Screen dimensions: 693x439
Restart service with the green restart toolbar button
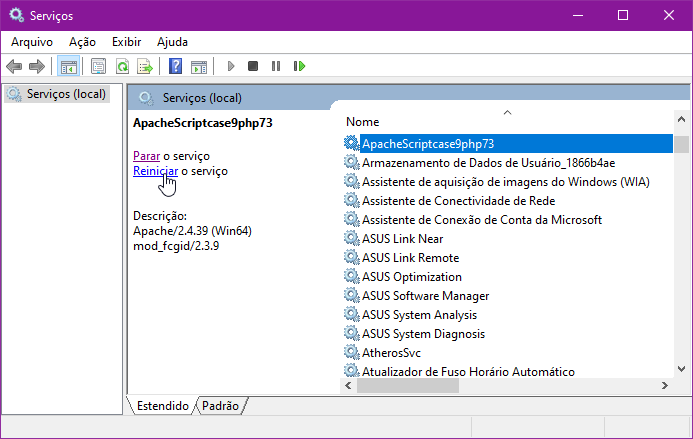[299, 66]
